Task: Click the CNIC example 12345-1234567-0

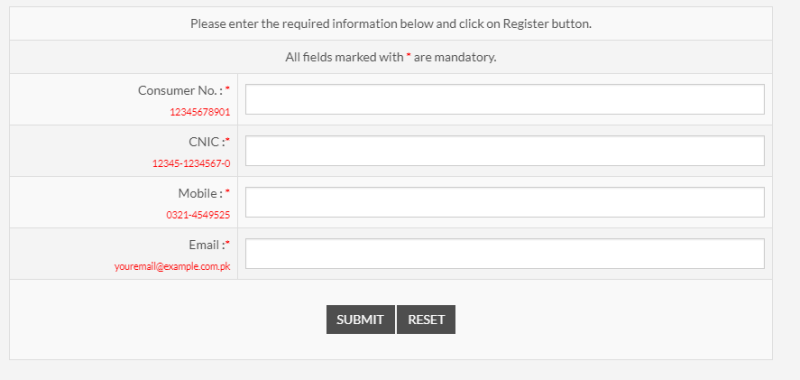Action: point(191,164)
